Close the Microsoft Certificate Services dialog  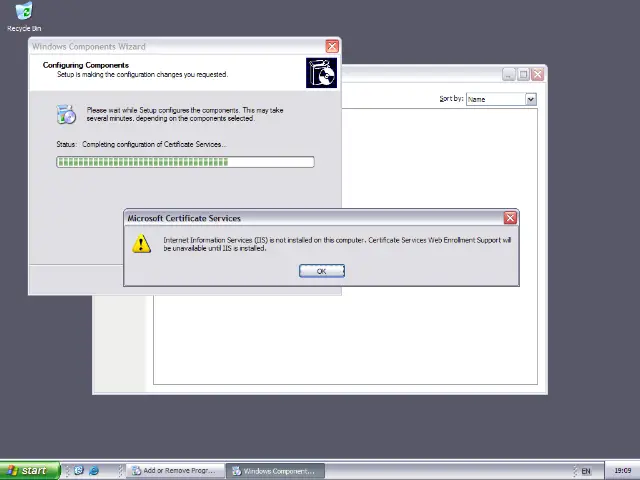[510, 218]
